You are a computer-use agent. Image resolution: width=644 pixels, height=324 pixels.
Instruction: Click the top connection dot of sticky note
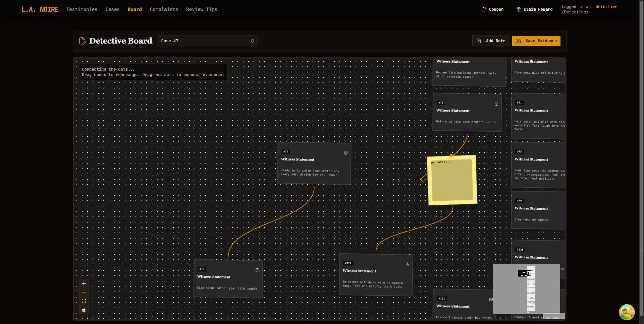[451, 155]
